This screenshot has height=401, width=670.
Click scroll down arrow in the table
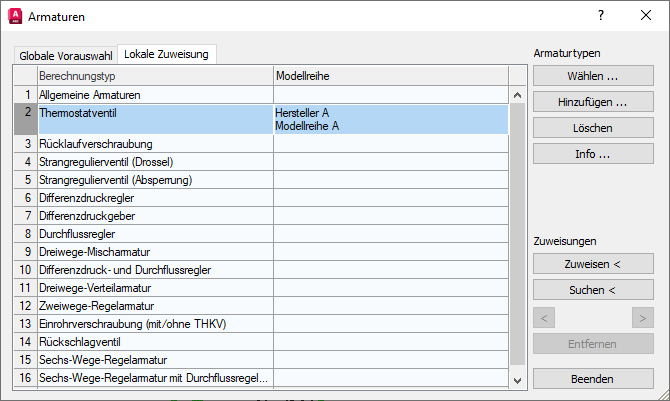[x=517, y=380]
